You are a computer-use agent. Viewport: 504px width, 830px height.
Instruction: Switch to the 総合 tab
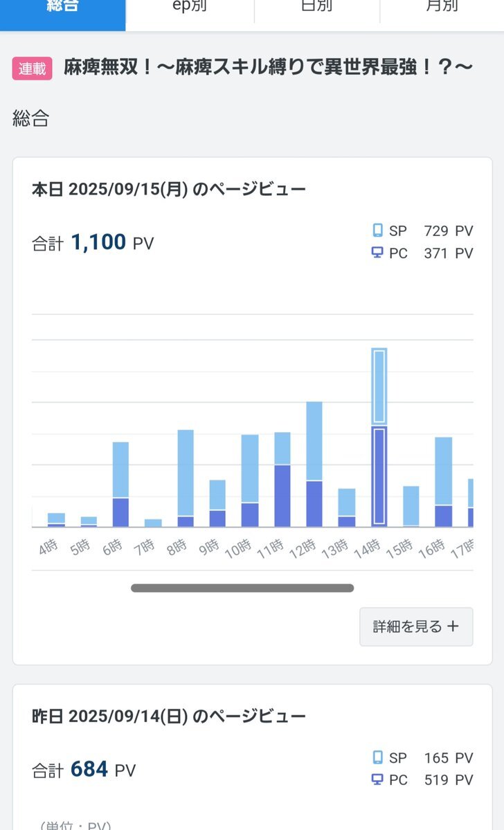pyautogui.click(x=62, y=8)
